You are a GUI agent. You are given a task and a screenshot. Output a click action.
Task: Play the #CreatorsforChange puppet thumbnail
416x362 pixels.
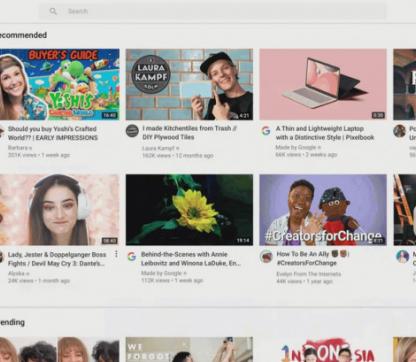pyautogui.click(x=323, y=210)
